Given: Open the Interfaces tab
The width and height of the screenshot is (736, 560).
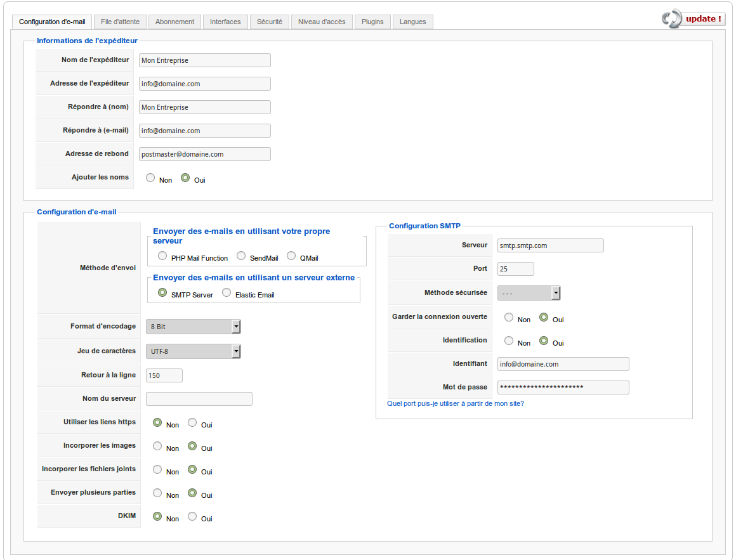Looking at the screenshot, I should tap(225, 22).
